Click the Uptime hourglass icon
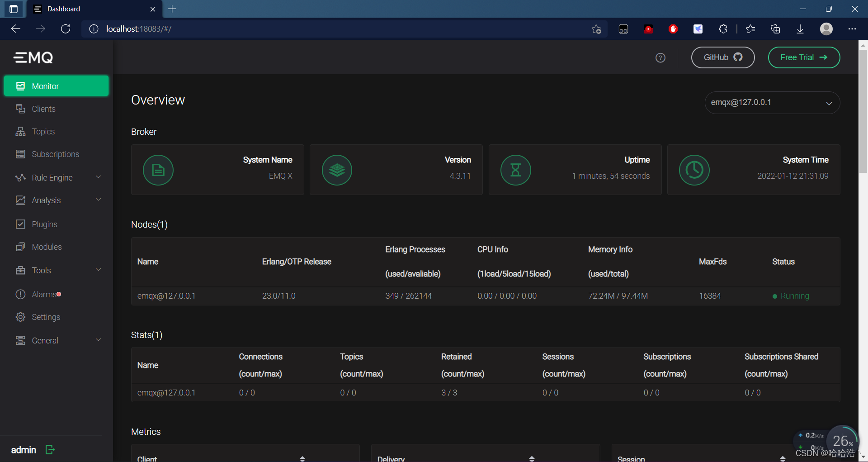Viewport: 868px width, 462px height. coord(516,170)
